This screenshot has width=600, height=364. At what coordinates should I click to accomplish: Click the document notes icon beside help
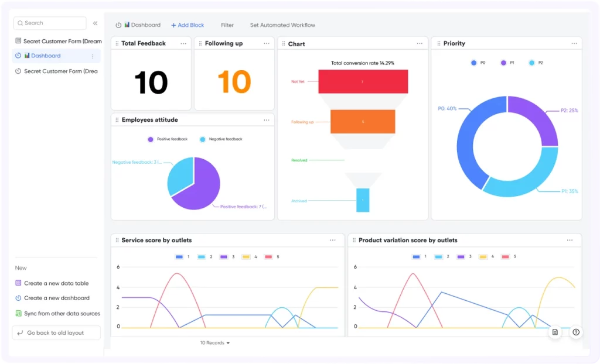click(x=555, y=332)
